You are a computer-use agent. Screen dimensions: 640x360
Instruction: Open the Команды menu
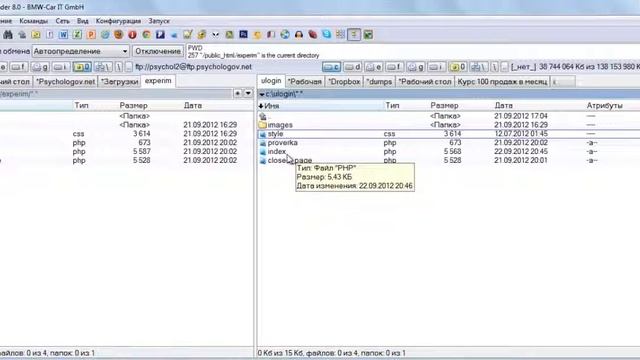click(33, 21)
